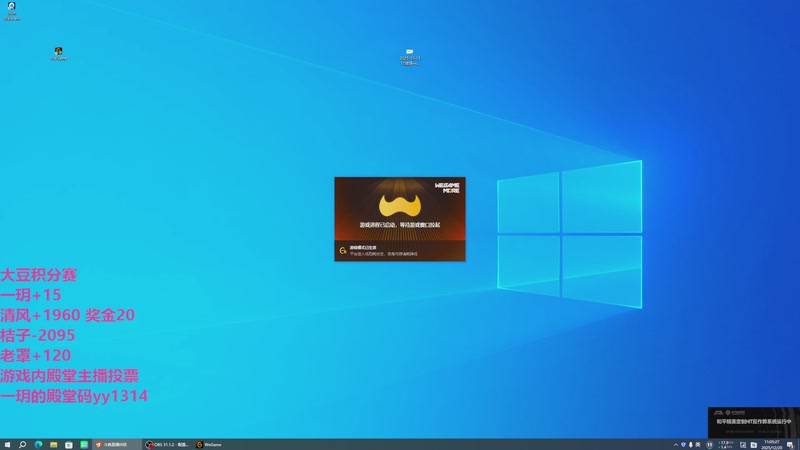Screen dimensions: 800x450
Task: Switch to OBS 31.1.2 taskbar button
Action: pos(167,444)
